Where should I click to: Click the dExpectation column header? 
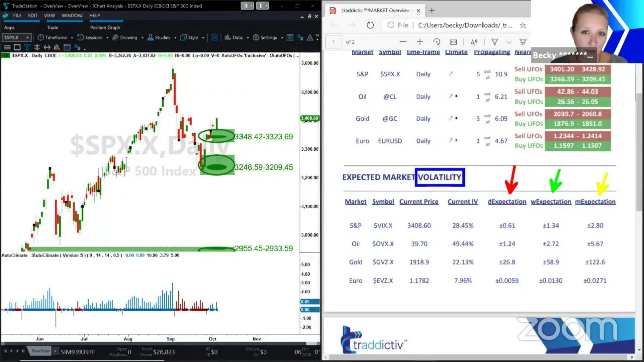507,202
